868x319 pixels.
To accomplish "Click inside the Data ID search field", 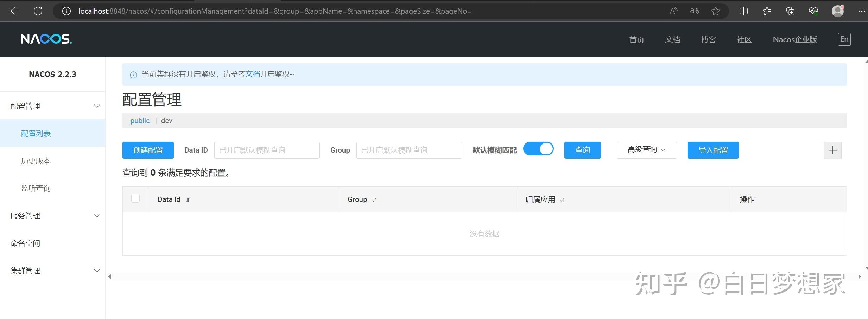I will point(266,150).
